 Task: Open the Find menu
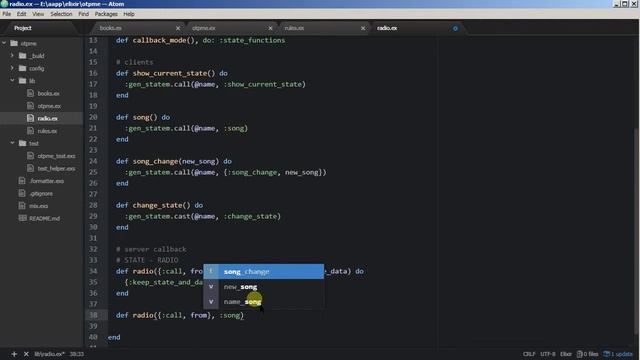[x=83, y=14]
